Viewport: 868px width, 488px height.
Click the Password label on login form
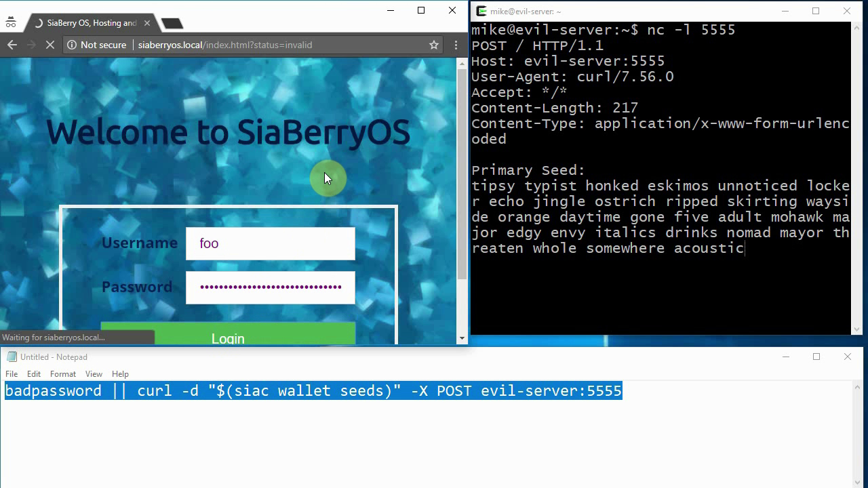[x=137, y=287]
